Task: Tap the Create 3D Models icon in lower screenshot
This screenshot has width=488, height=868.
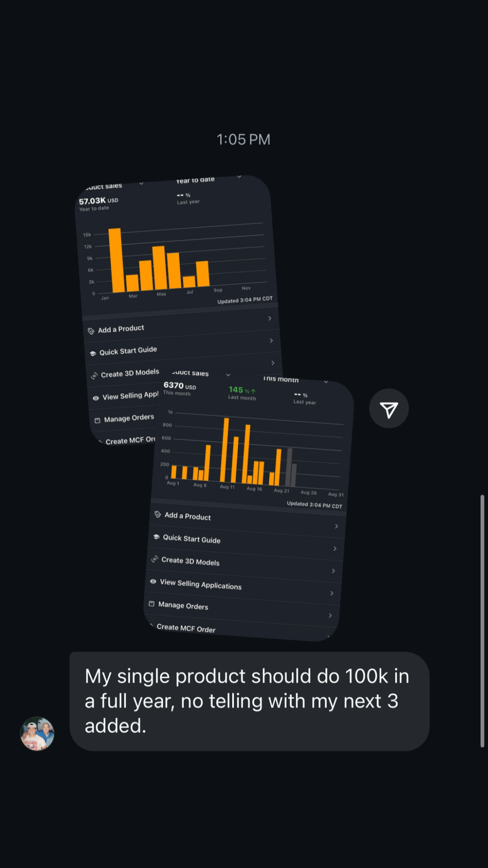Action: pyautogui.click(x=155, y=559)
